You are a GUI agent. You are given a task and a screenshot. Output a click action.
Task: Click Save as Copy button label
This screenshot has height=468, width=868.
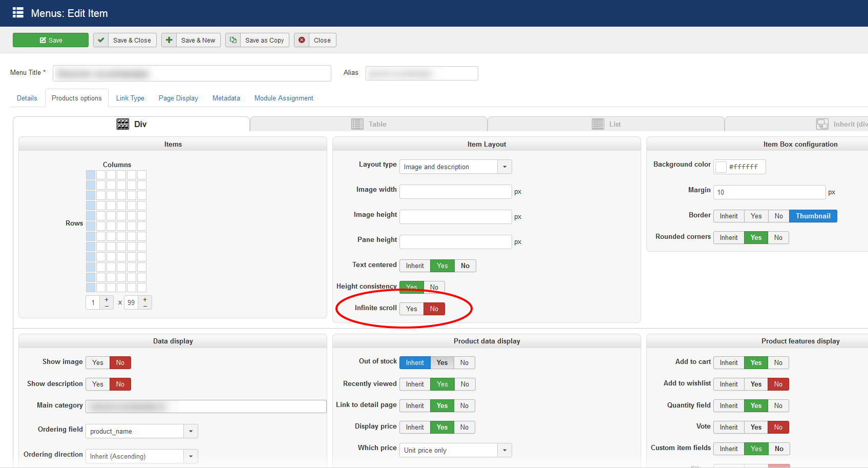click(x=264, y=40)
